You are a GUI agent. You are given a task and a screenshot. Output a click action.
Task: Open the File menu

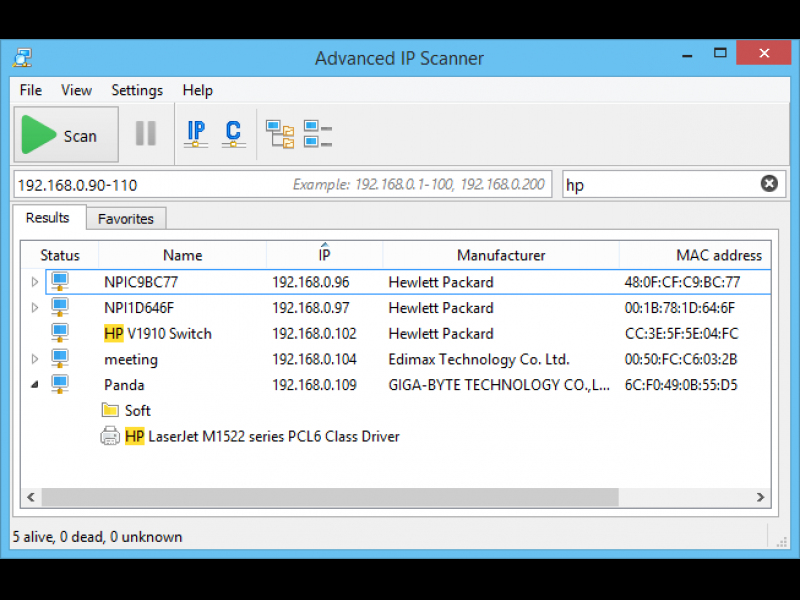[31, 90]
